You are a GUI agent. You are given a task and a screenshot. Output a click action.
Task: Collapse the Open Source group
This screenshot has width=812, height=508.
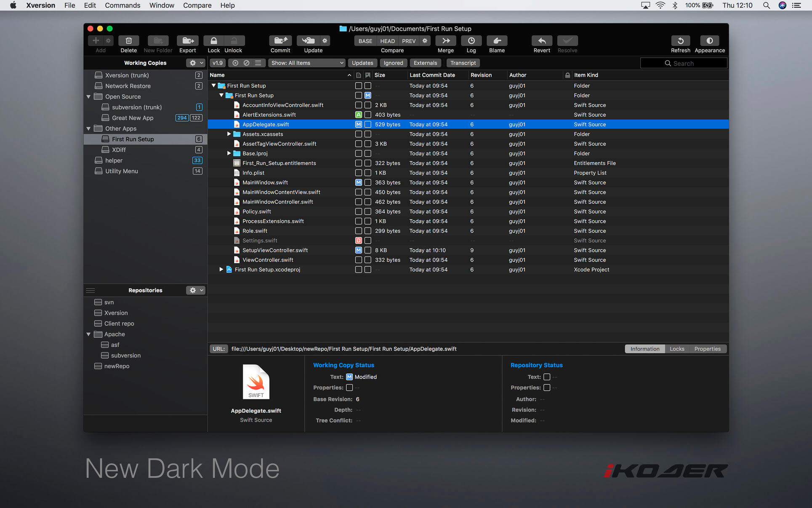(88, 96)
